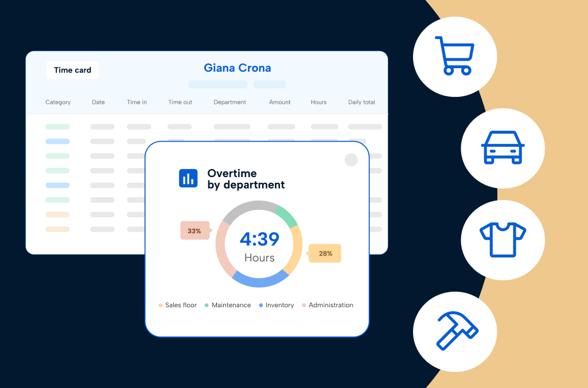
Task: Sort by the Date column header
Action: (98, 102)
